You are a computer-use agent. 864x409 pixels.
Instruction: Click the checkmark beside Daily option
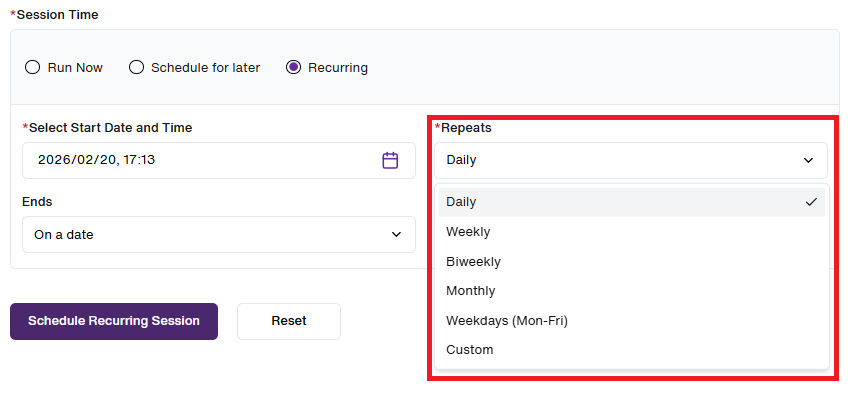coord(811,202)
